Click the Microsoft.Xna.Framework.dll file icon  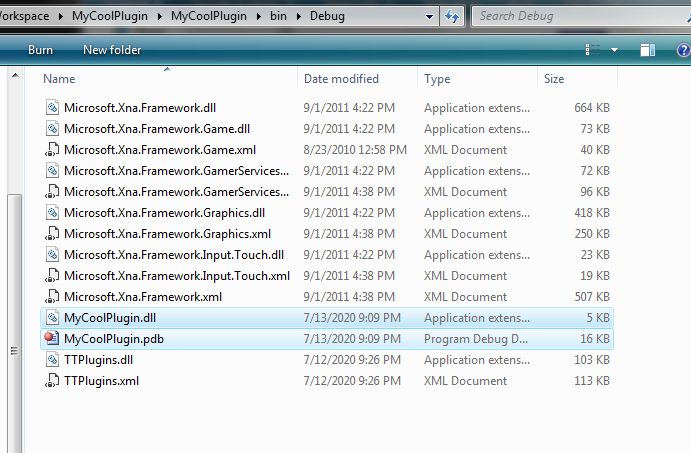53,108
